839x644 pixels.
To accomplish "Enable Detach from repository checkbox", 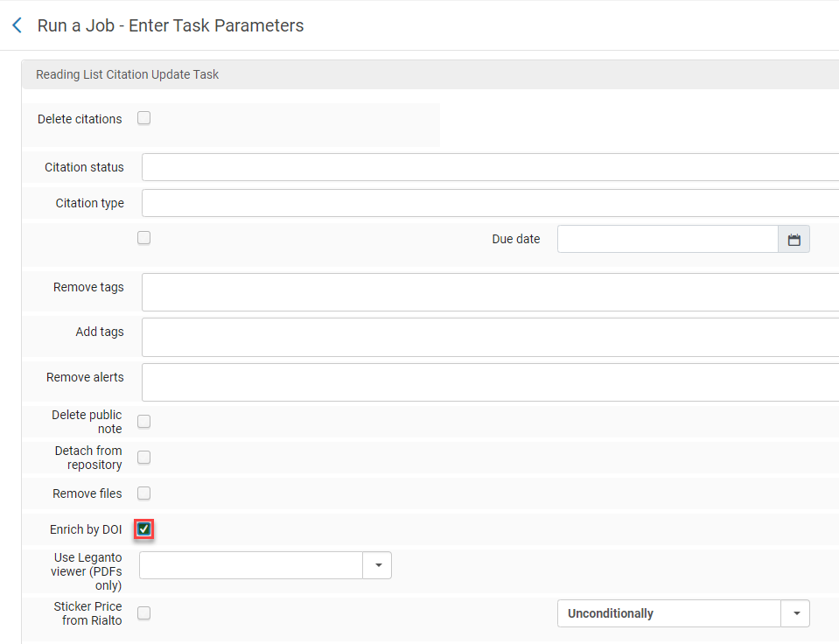I will (144, 458).
